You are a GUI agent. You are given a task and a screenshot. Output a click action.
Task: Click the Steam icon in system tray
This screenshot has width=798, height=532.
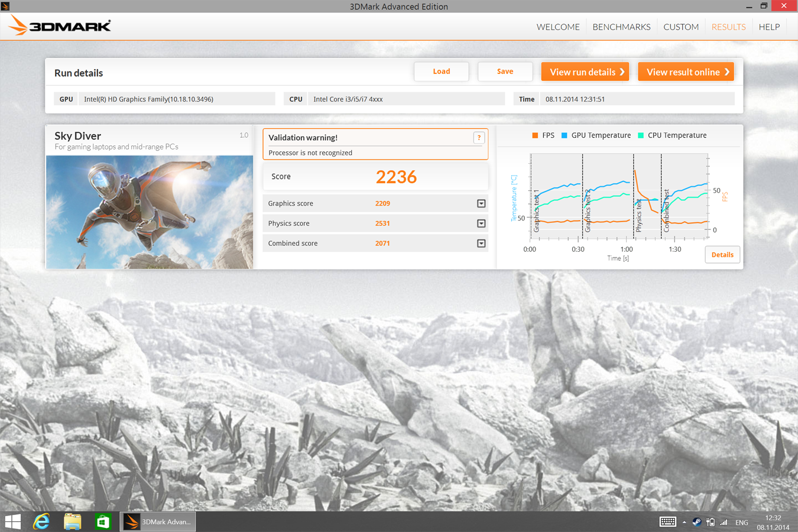coord(697,522)
